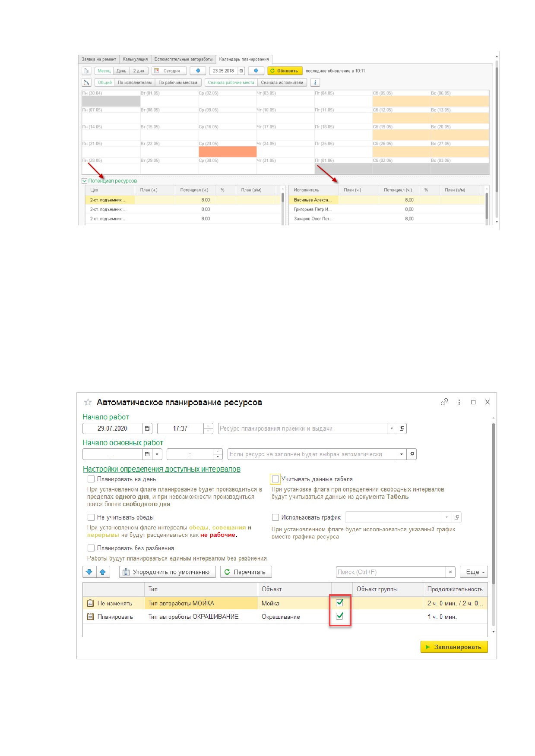This screenshot has height=756, width=535.
Task: Uncheck the checkbox in the Мойка row
Action: pyautogui.click(x=340, y=603)
